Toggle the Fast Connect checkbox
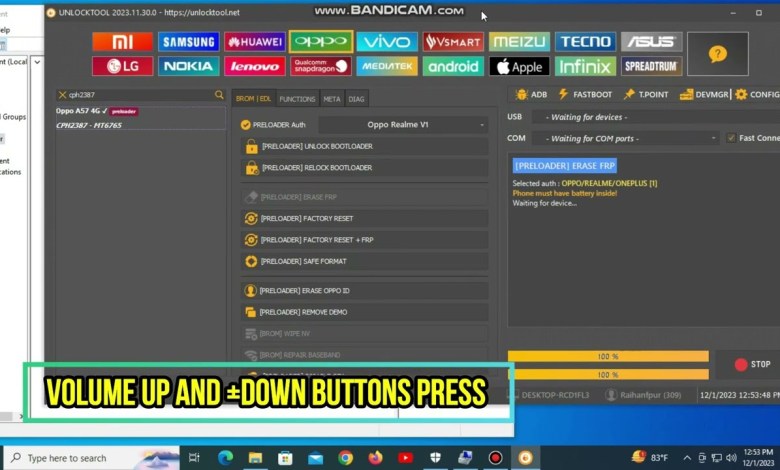 coord(731,138)
